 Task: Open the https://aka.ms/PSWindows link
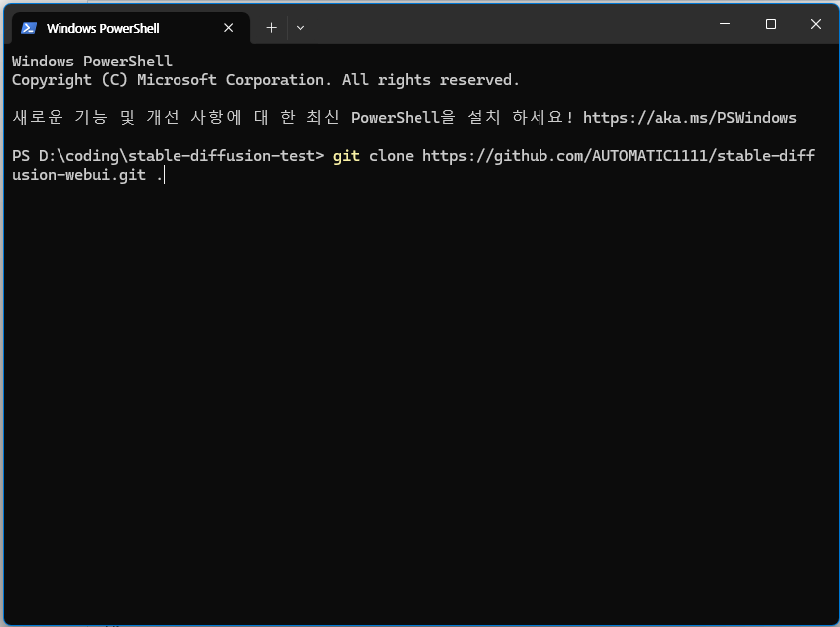pyautogui.click(x=690, y=118)
